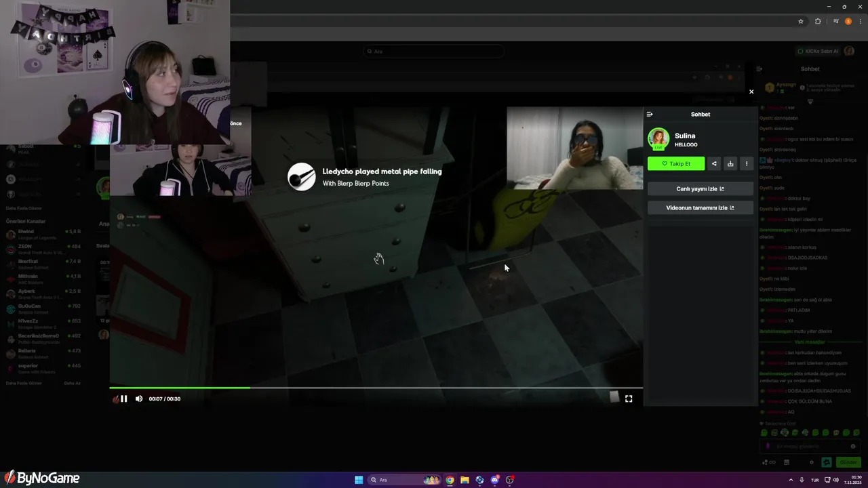Open chat settings gear icon
The image size is (868, 488).
pyautogui.click(x=812, y=462)
